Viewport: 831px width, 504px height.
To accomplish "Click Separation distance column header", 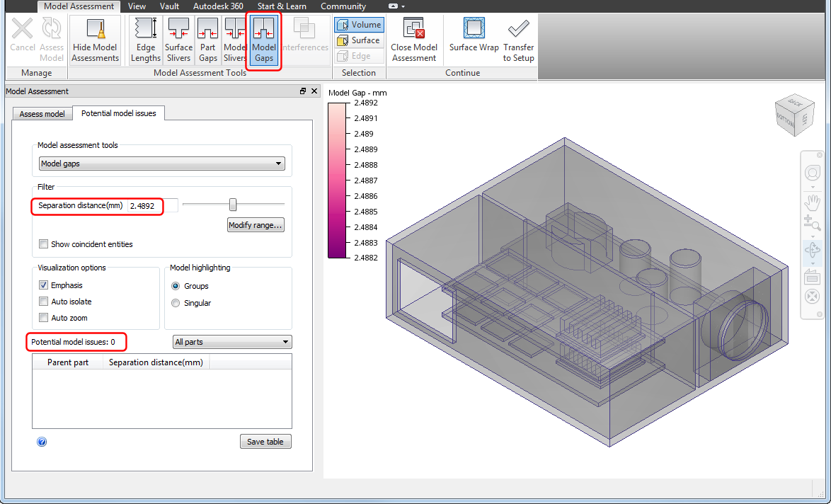I will point(156,362).
